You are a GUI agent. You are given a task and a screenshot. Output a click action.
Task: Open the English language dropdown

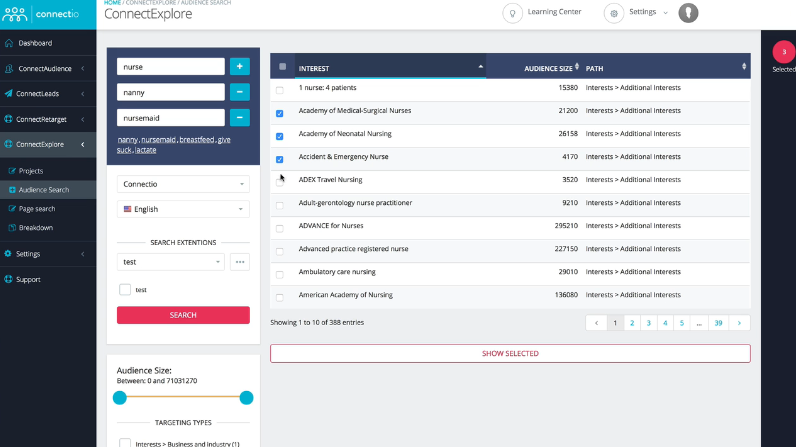[183, 209]
